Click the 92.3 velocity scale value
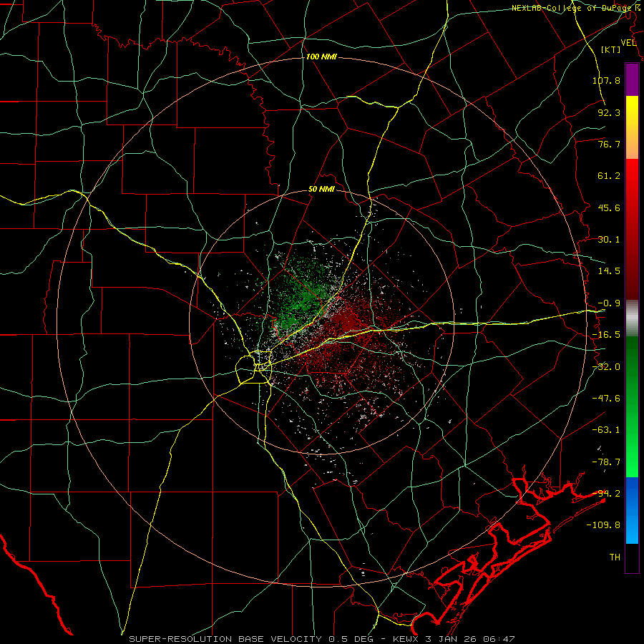 (609, 112)
